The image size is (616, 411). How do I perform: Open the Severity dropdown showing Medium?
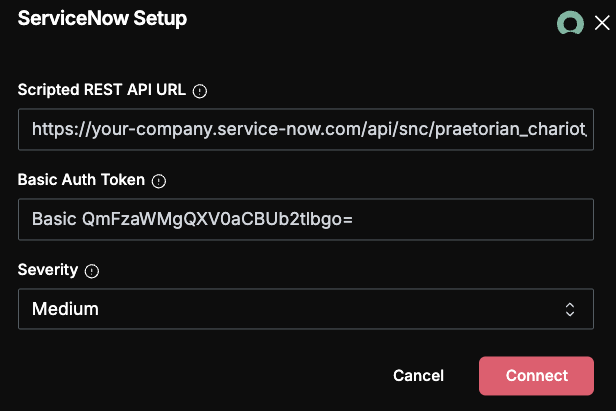pos(306,309)
